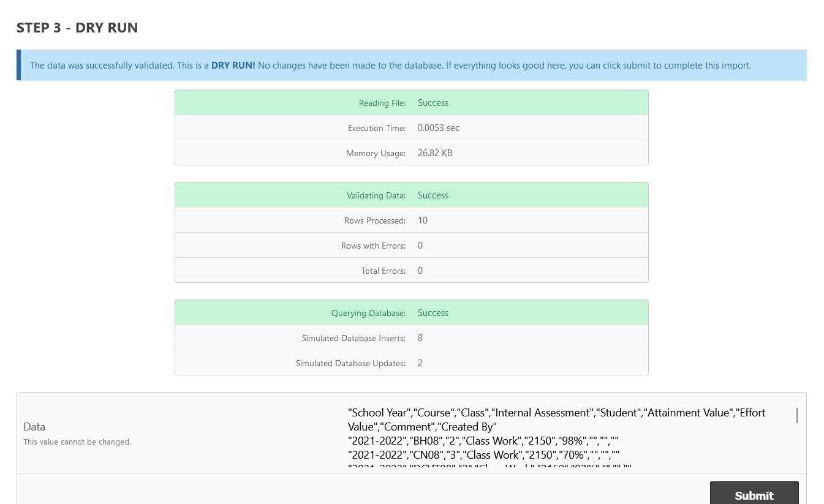Click the STEP 3 - DRY RUN heading
This screenshot has width=824, height=504.
[77, 28]
